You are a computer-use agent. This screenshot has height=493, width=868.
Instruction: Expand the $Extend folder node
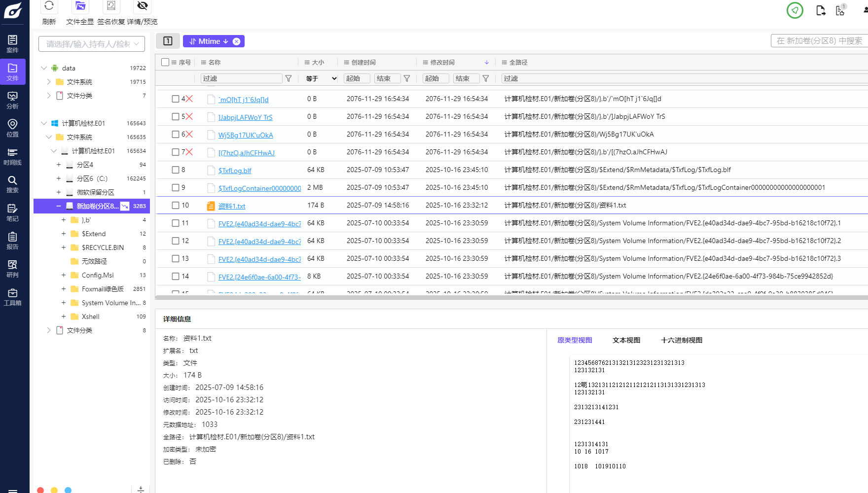tap(63, 234)
